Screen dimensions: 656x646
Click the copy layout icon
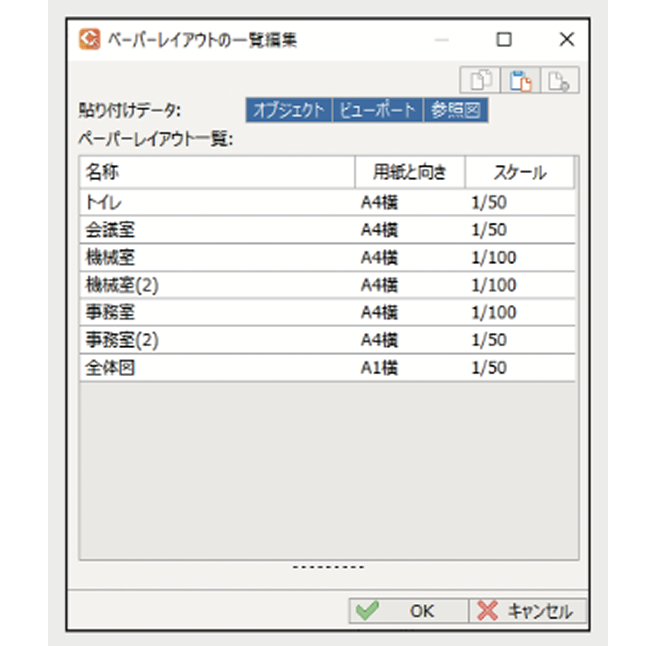point(480,80)
